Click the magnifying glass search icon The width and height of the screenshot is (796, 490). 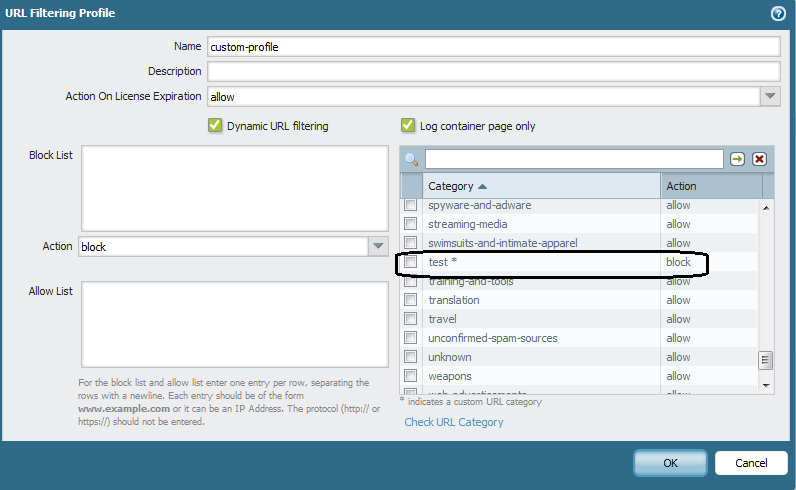(x=411, y=160)
